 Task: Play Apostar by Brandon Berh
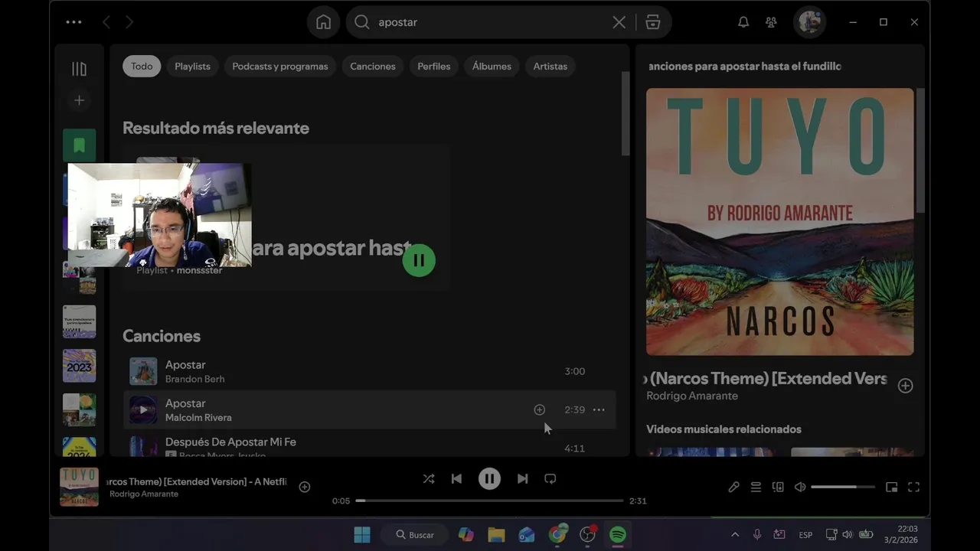[143, 371]
